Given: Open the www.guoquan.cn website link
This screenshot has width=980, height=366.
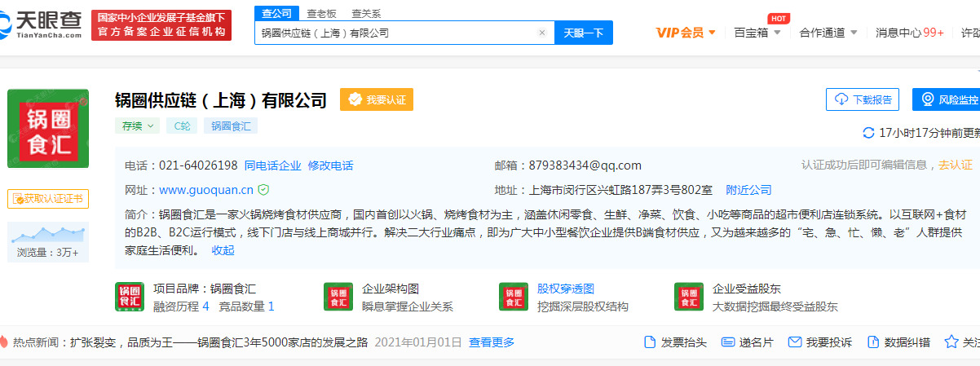Looking at the screenshot, I should tap(205, 190).
